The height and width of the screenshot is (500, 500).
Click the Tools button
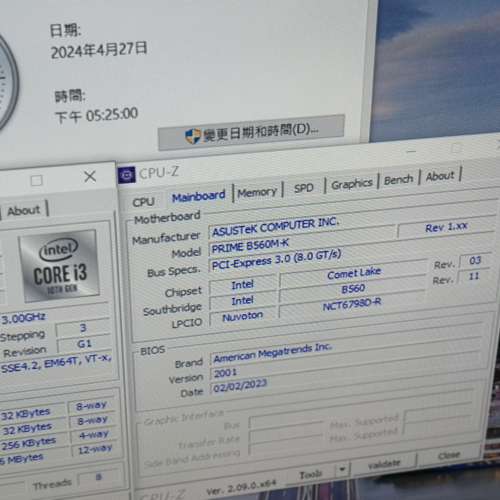coord(311,474)
